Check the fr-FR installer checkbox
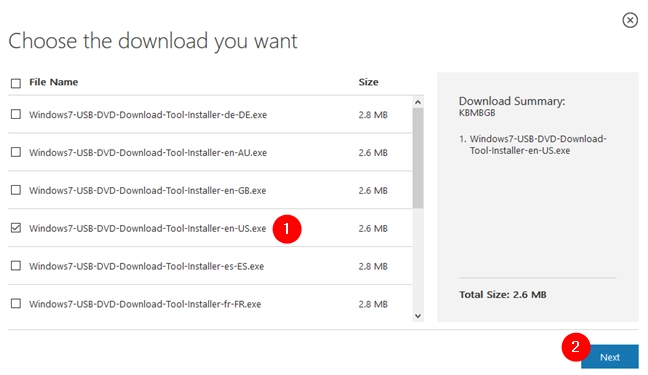Screen dimensions: 648x375 click(16, 303)
